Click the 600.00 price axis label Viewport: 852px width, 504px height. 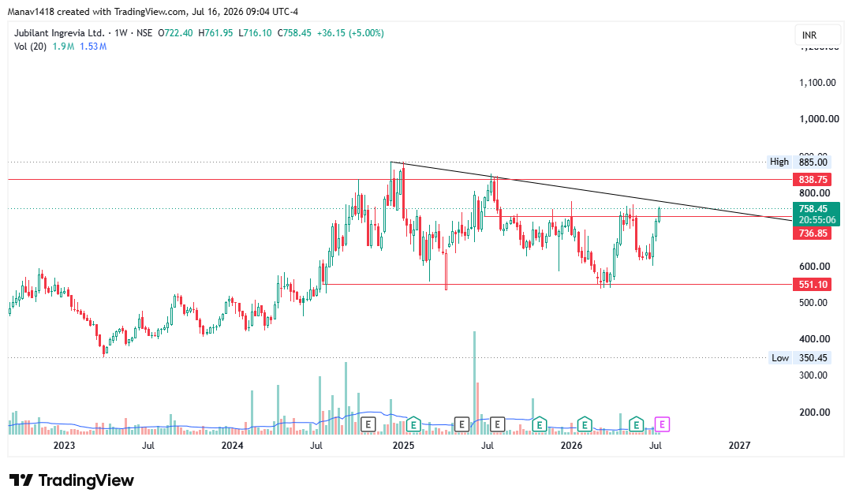(x=814, y=266)
